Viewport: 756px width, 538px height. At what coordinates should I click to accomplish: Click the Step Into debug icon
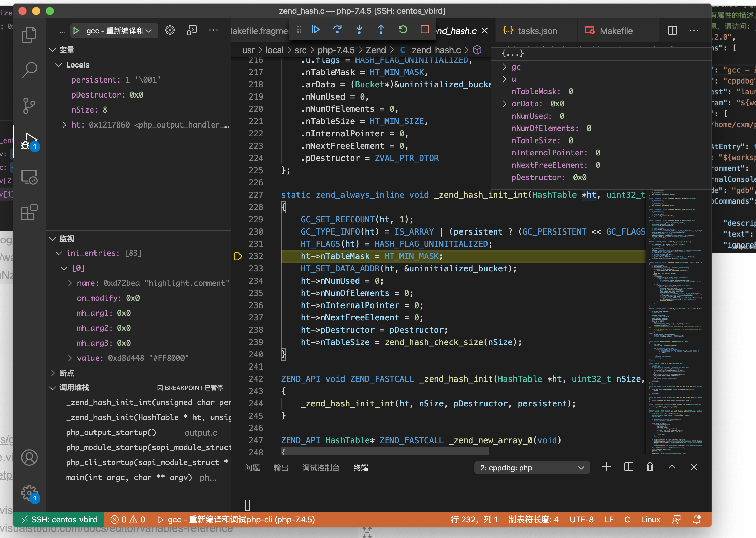tap(359, 30)
